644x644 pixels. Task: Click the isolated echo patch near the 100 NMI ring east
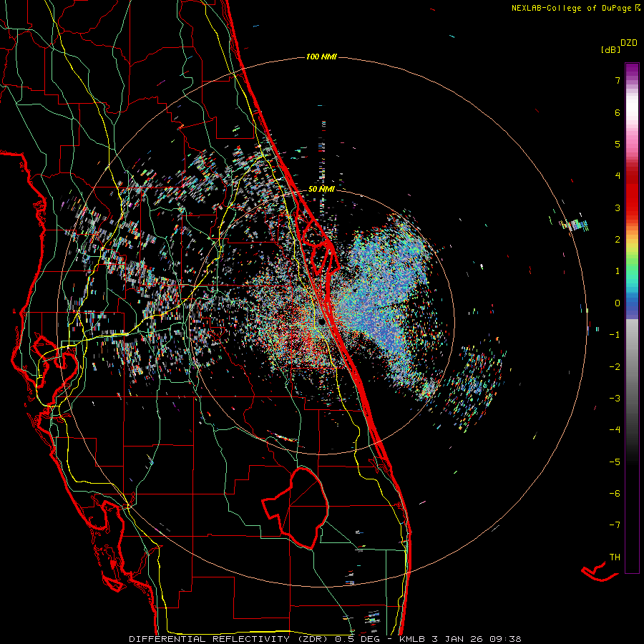click(x=573, y=225)
